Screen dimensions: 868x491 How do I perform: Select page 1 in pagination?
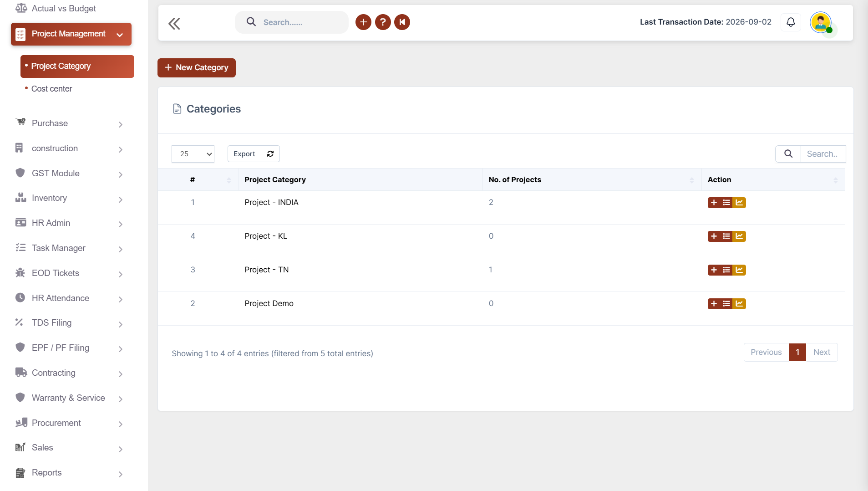[x=797, y=352]
